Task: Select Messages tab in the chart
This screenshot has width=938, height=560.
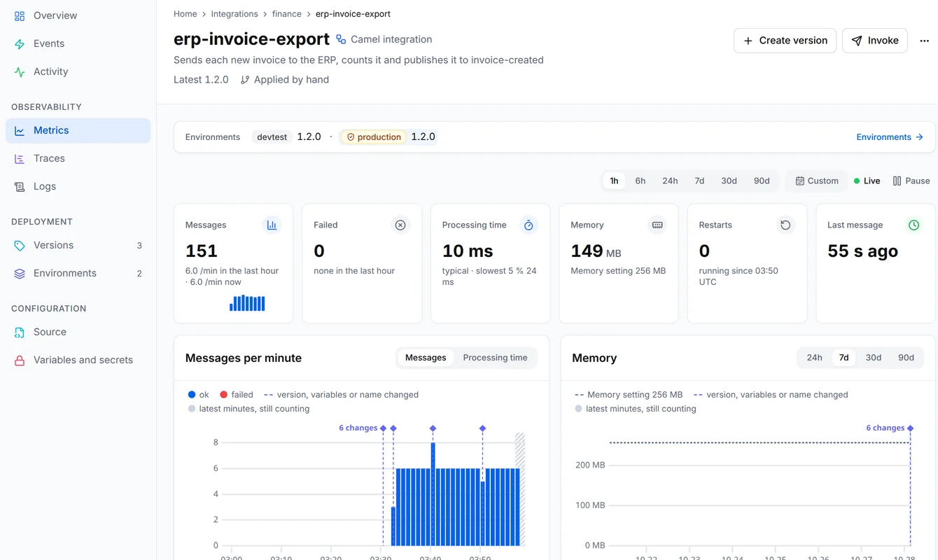Action: pos(426,358)
